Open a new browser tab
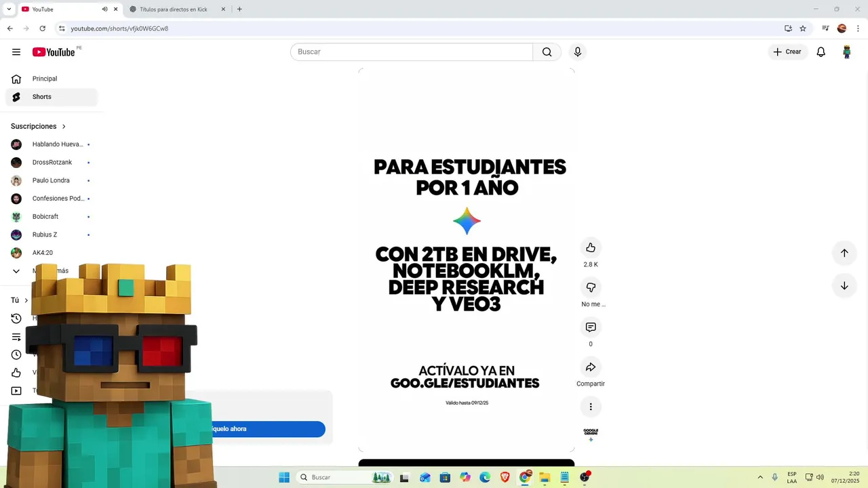This screenshot has width=868, height=488. tap(239, 9)
